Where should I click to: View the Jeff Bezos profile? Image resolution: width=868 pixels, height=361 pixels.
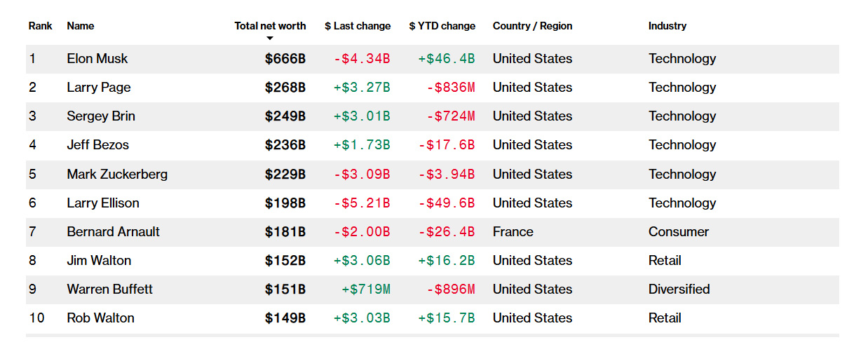pos(98,145)
